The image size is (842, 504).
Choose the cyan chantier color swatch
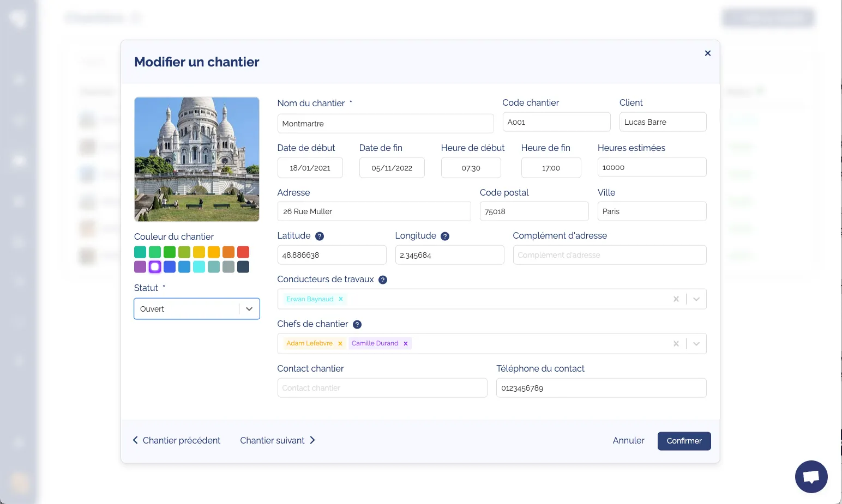(x=199, y=266)
